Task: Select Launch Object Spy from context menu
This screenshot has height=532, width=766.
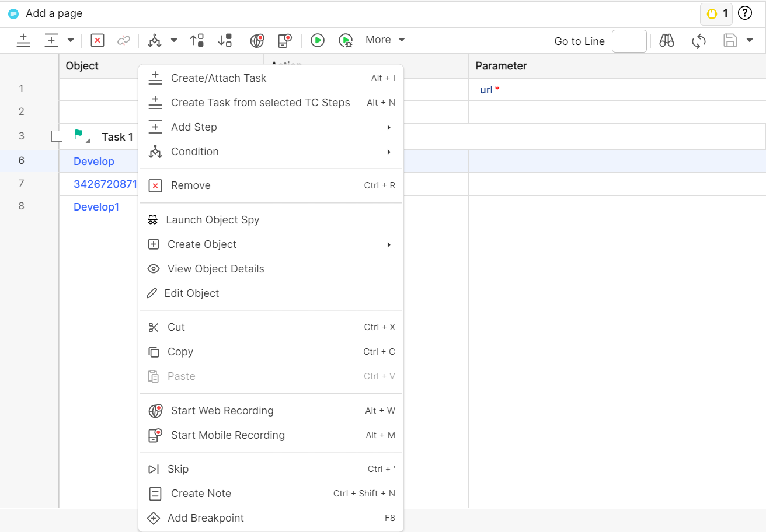Action: click(x=213, y=220)
